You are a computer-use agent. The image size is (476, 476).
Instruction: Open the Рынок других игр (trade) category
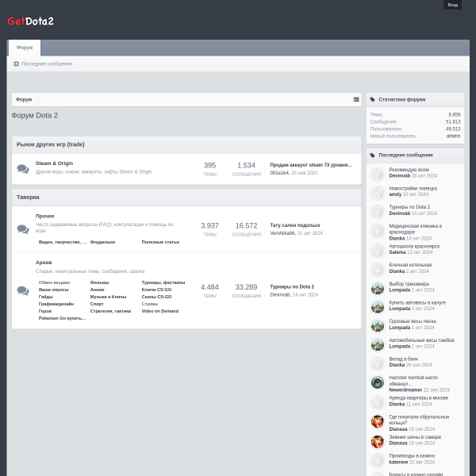click(x=51, y=144)
